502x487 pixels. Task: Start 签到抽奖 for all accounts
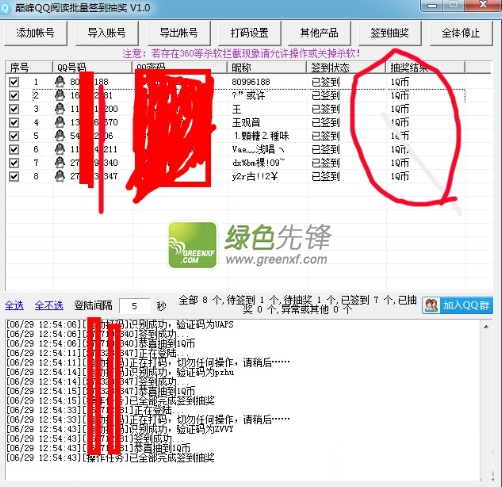click(x=390, y=33)
